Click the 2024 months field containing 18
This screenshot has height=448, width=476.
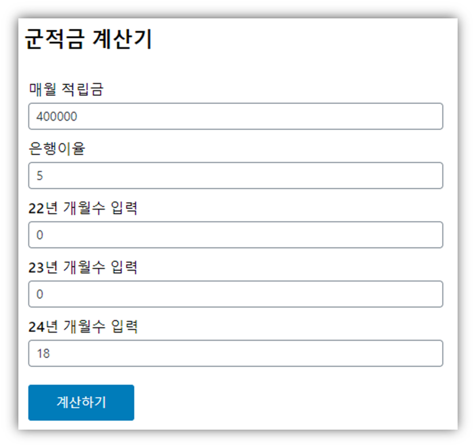pos(236,353)
